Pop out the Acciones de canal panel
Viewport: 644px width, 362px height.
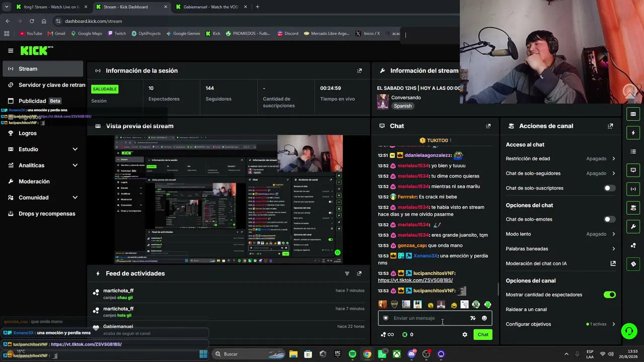[x=610, y=126]
